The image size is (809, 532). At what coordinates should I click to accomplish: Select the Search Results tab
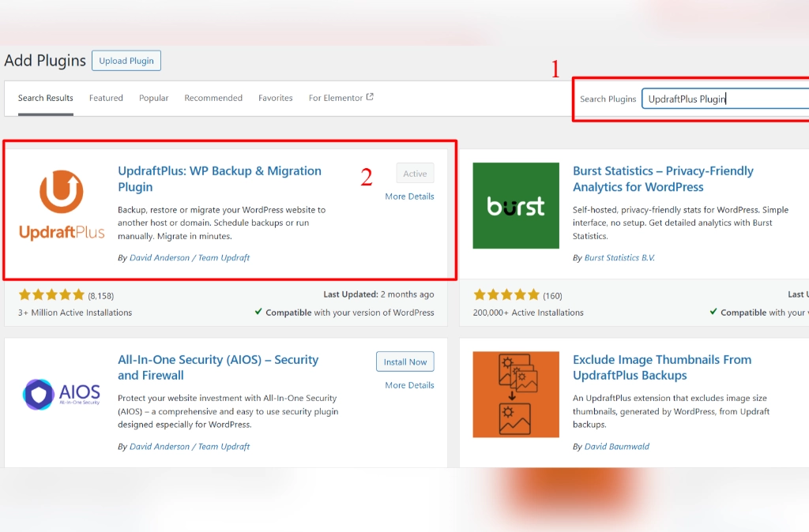tap(47, 98)
